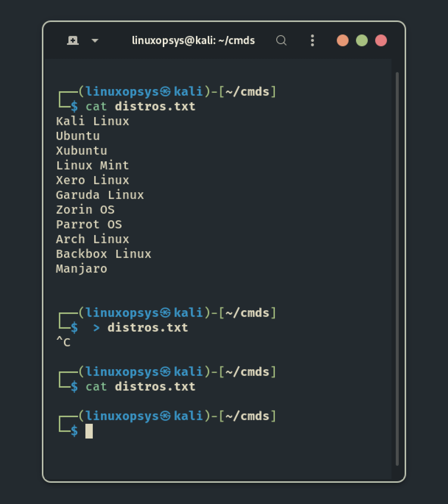Screen dimensions: 448x504
Task: Click the 'Backbox Linux' output line
Action: pos(103,254)
